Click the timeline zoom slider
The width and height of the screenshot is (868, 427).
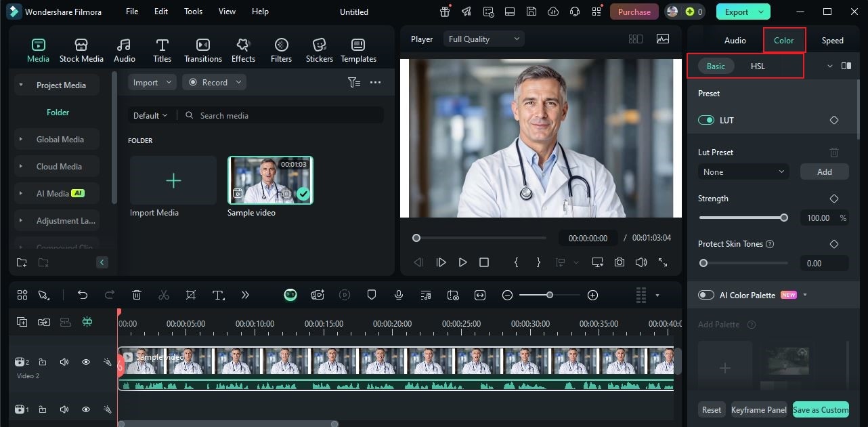[x=549, y=295]
